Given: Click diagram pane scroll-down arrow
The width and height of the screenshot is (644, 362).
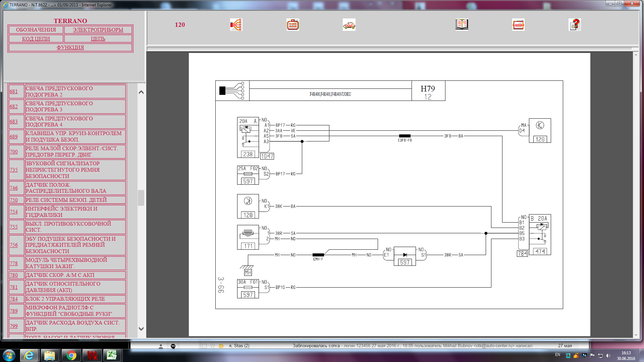Looking at the screenshot, I should (x=636, y=335).
